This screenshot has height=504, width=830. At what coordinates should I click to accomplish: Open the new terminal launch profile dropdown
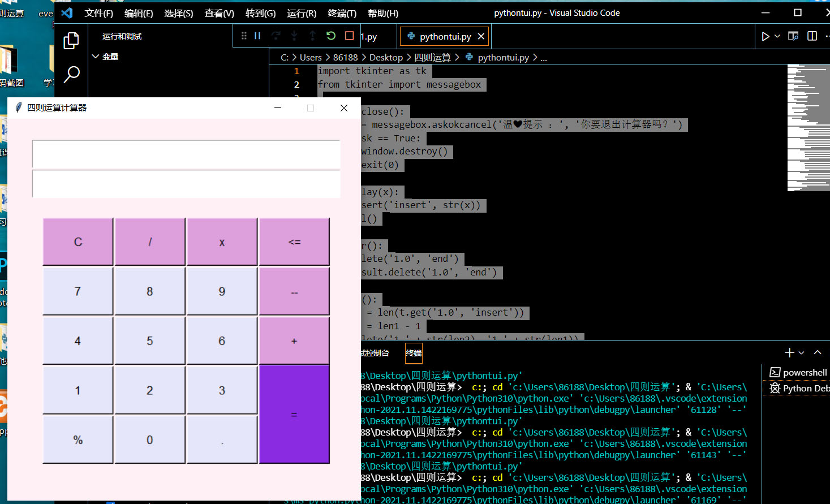tap(801, 352)
